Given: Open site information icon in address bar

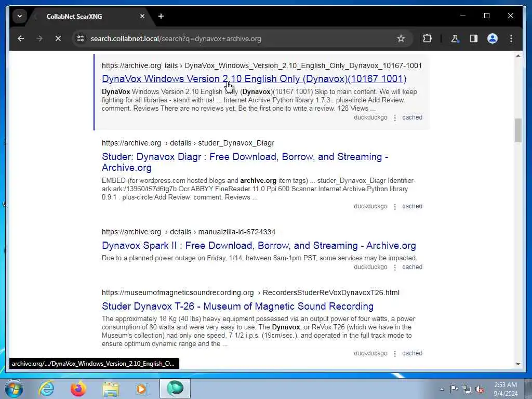Looking at the screenshot, I should 81,38.
